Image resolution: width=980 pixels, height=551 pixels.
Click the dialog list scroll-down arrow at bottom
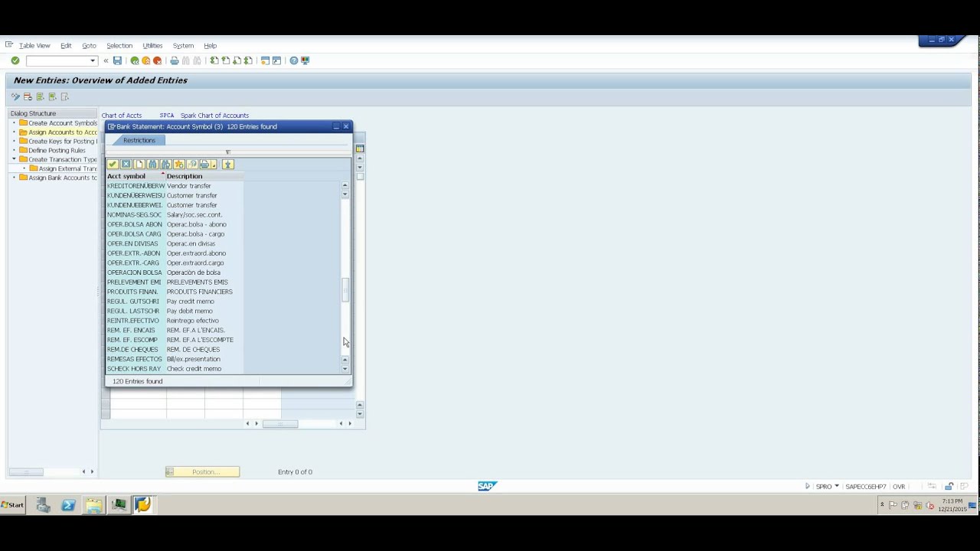345,369
